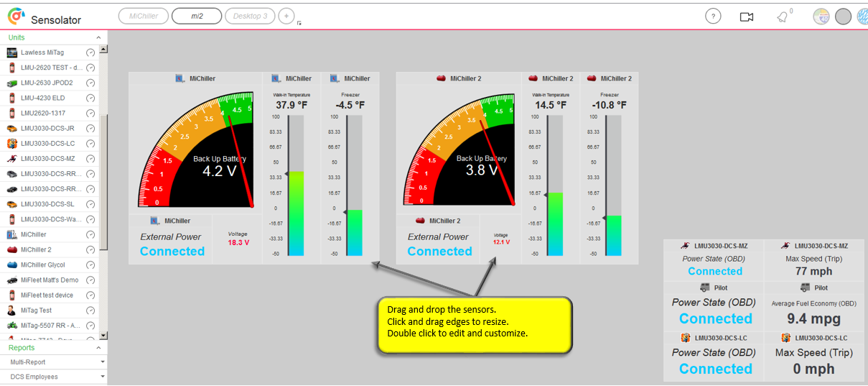Viewport: 868px width, 386px height.
Task: Expand the DCS Employees dropdown
Action: point(103,377)
